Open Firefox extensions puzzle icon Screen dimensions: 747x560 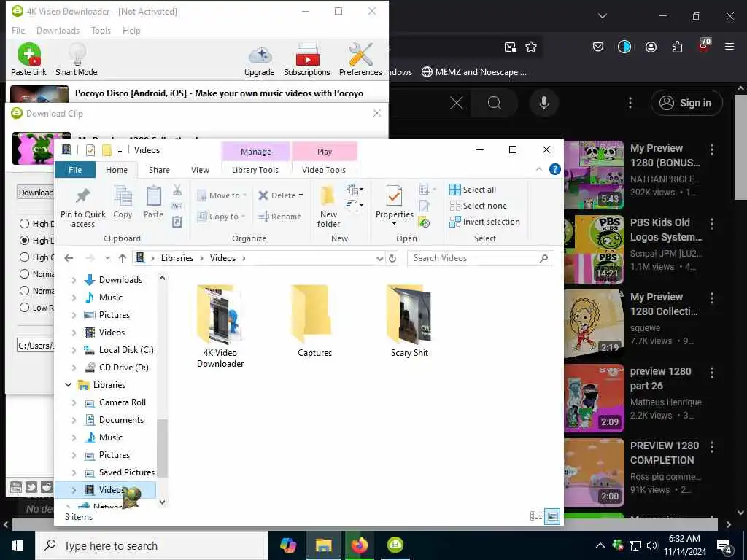pos(677,47)
